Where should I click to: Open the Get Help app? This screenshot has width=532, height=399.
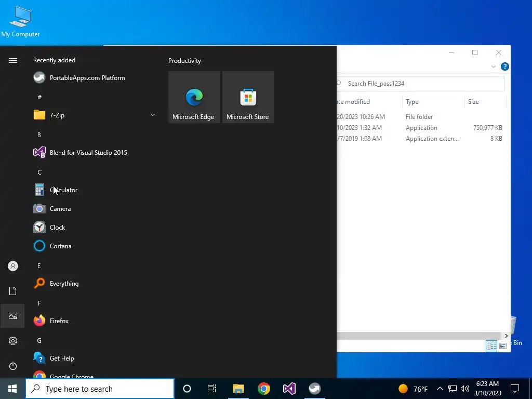pyautogui.click(x=54, y=358)
